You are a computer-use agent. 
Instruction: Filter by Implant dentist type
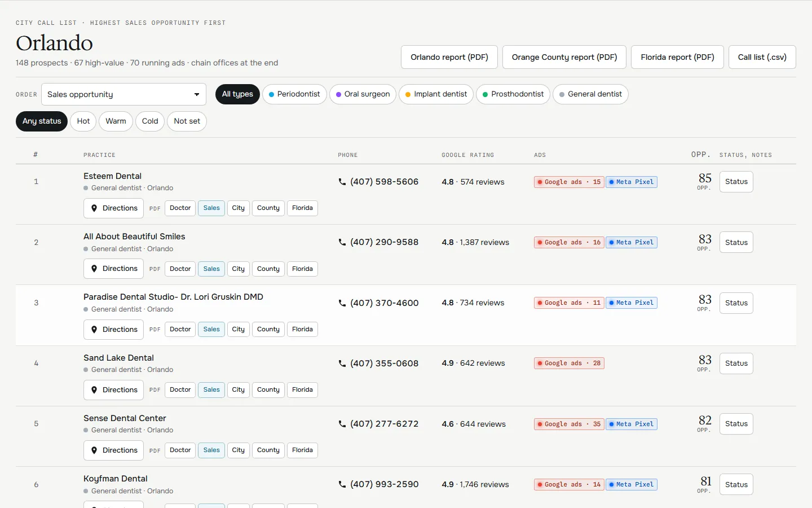[436, 94]
